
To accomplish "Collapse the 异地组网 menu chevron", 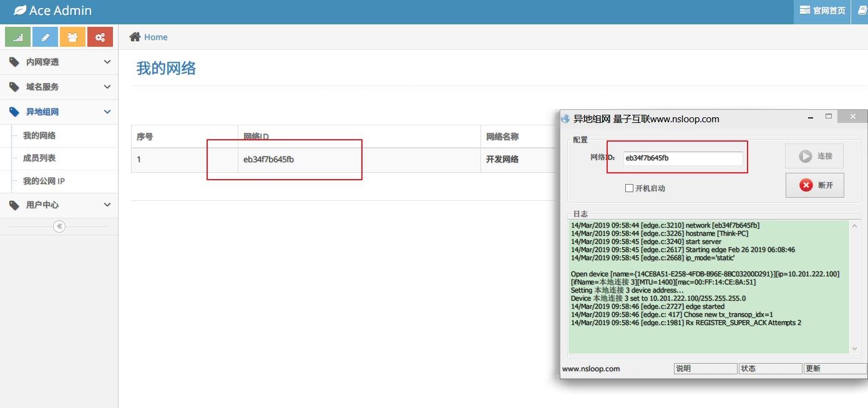I will pos(107,112).
